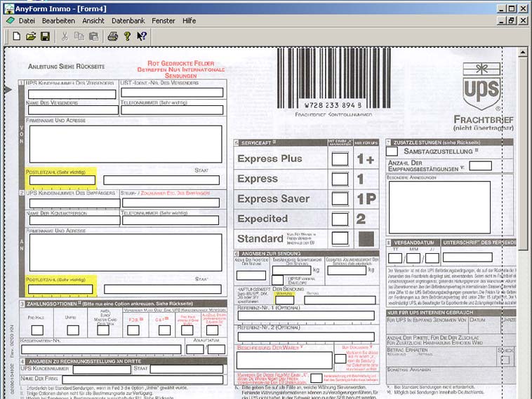Click the vertical scrollbar thumb
This screenshot has height=399, width=532.
[523, 154]
